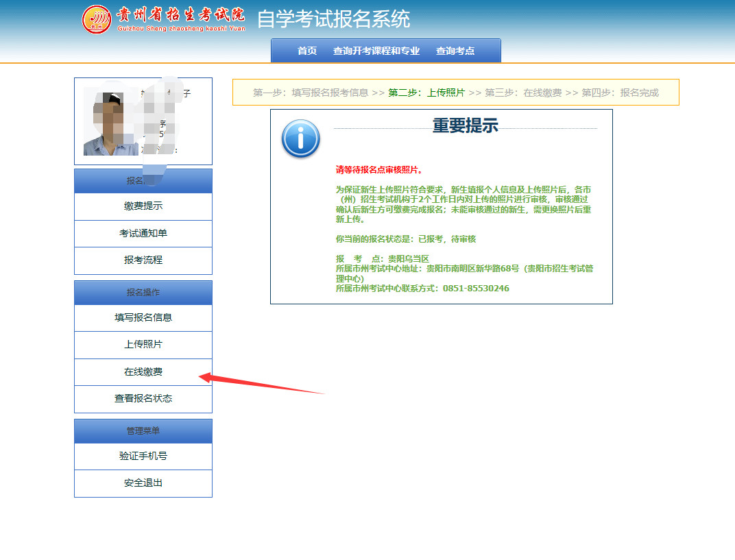The height and width of the screenshot is (560, 735).
Task: Select 填写报名信息 under 报名操作
Action: [143, 317]
